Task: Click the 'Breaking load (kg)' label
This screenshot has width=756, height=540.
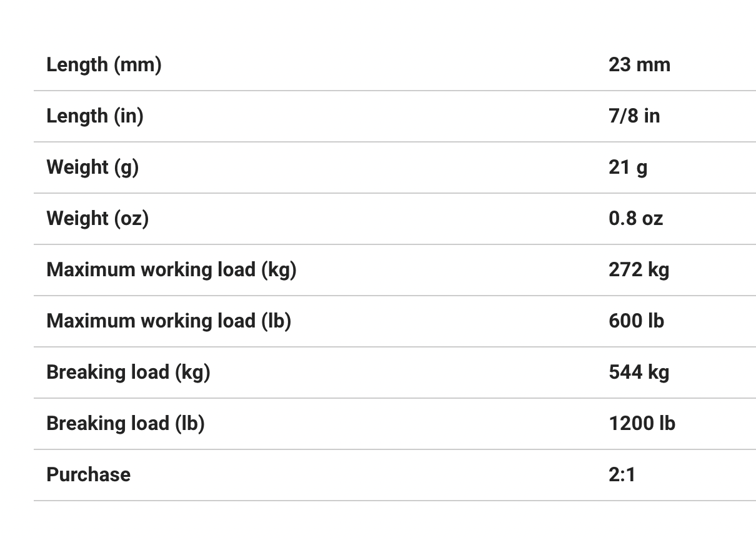Action: point(128,372)
